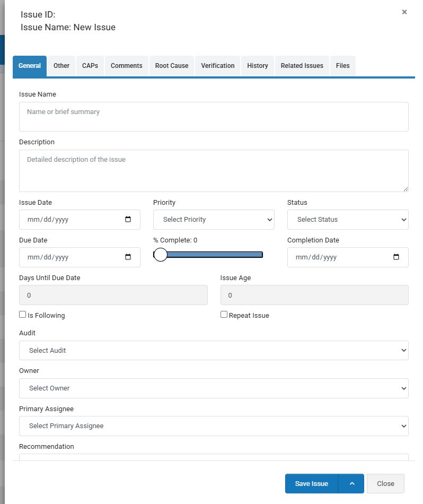Open the Due Date calendar picker icon

click(x=128, y=257)
